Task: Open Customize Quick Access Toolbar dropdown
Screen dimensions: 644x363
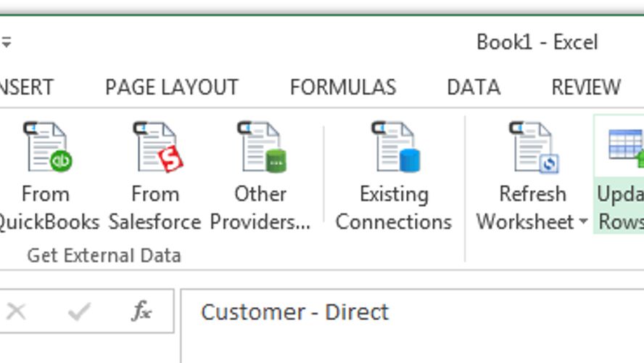Action: 6,44
